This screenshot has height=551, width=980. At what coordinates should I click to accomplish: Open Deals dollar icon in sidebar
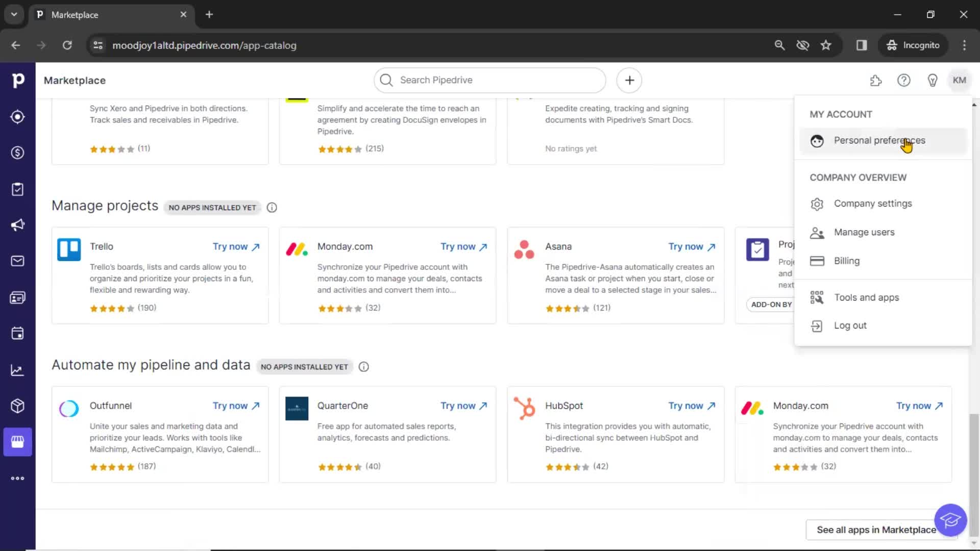coord(18,153)
